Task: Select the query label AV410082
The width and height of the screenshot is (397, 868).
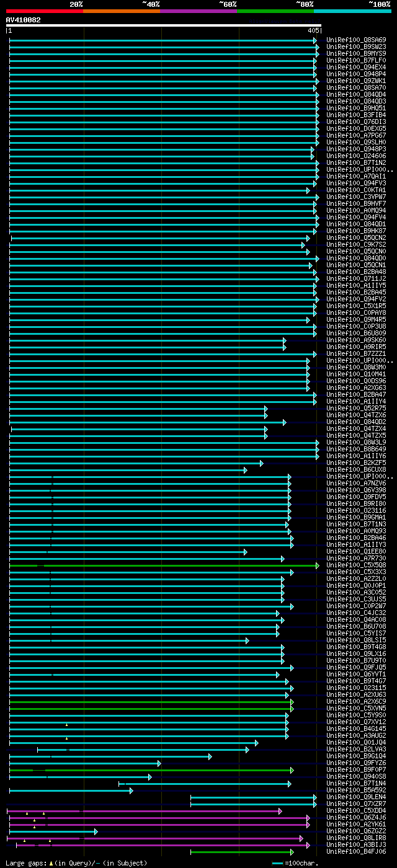Action: tap(24, 20)
